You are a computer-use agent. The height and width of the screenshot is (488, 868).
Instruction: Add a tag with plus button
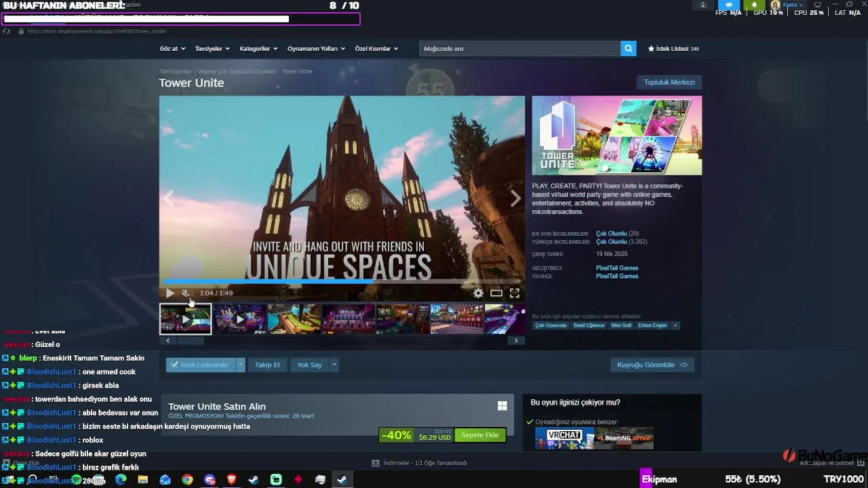(x=675, y=325)
